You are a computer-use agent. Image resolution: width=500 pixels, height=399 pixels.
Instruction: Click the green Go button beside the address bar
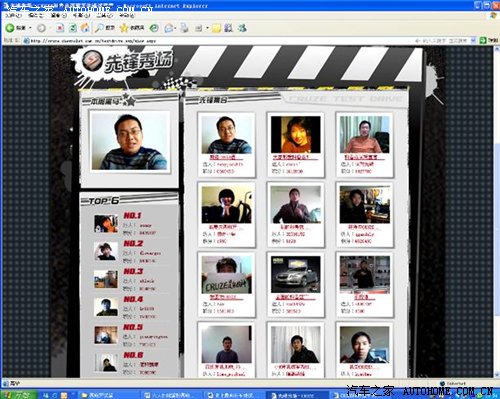(483, 41)
